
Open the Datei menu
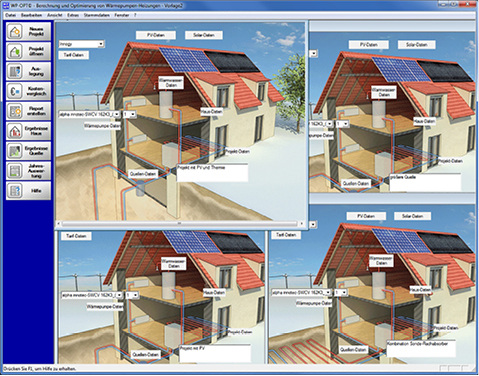point(10,15)
